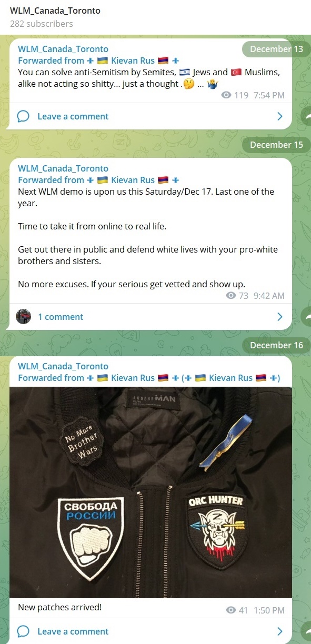Click share arrow beside December 15 post

point(306,317)
